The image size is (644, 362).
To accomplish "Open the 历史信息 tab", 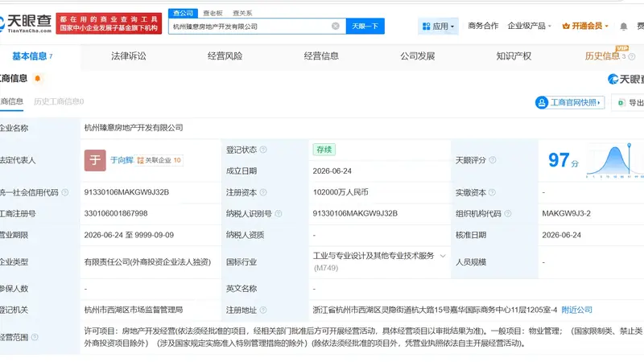I will coord(602,56).
